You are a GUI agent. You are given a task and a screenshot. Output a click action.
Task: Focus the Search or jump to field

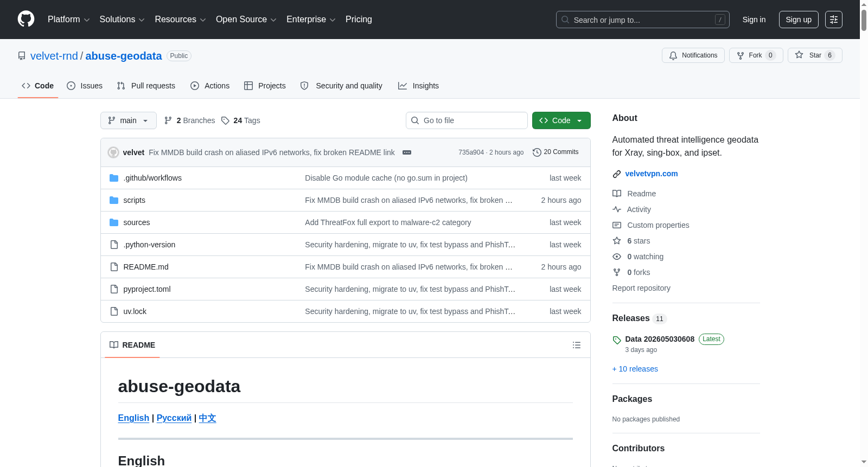[x=643, y=20]
